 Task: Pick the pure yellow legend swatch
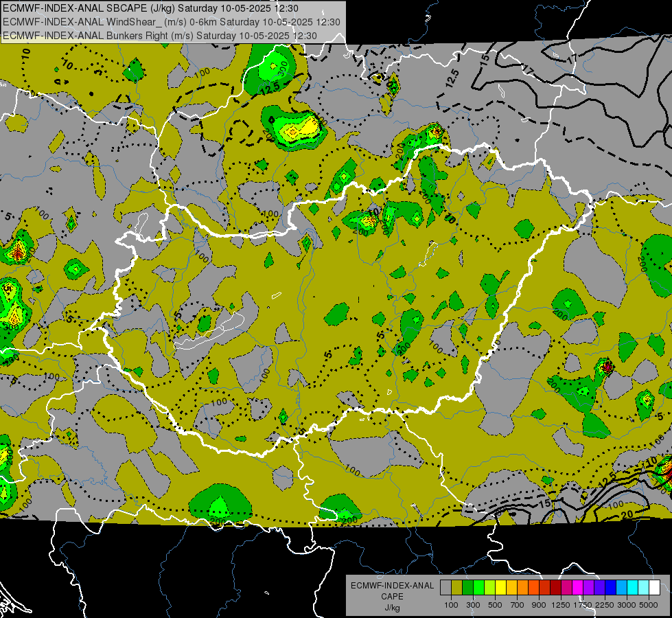click(x=500, y=587)
